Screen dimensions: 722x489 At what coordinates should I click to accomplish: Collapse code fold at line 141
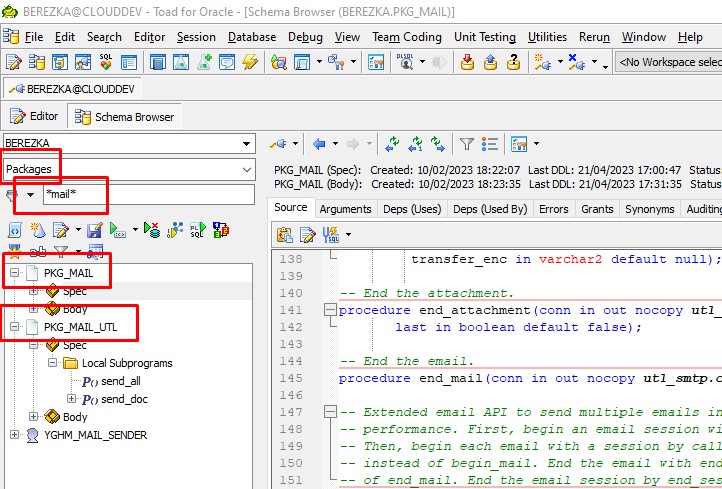(330, 310)
